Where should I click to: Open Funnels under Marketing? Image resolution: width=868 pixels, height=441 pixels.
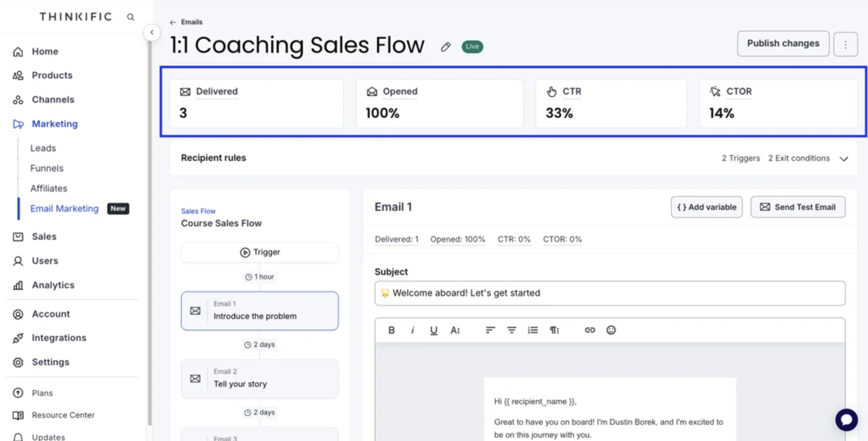[47, 168]
